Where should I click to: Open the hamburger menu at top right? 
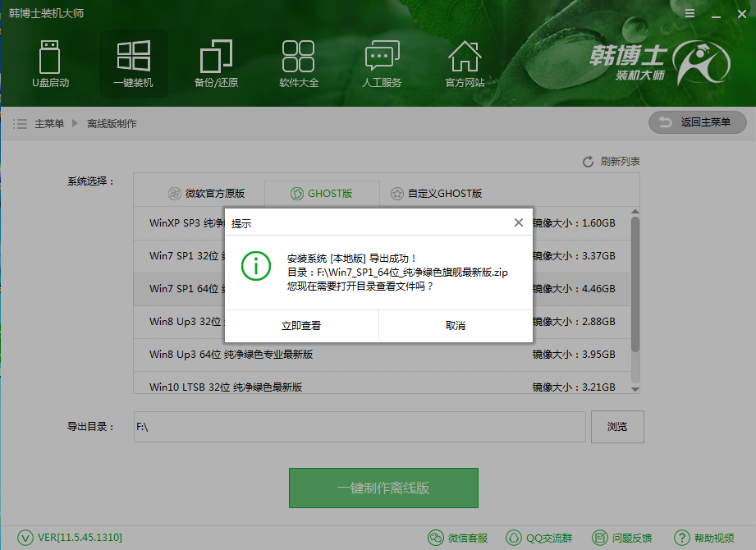pyautogui.click(x=690, y=13)
